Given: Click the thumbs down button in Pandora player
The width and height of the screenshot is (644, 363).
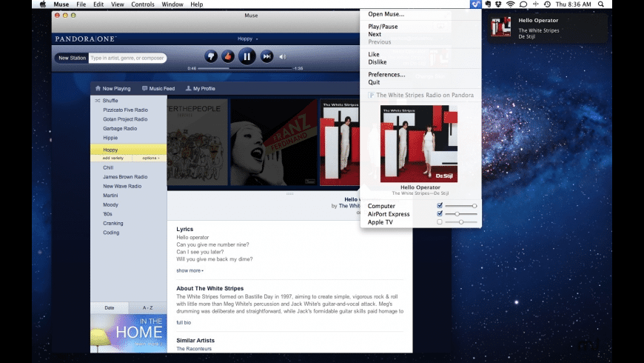Looking at the screenshot, I should [211, 56].
